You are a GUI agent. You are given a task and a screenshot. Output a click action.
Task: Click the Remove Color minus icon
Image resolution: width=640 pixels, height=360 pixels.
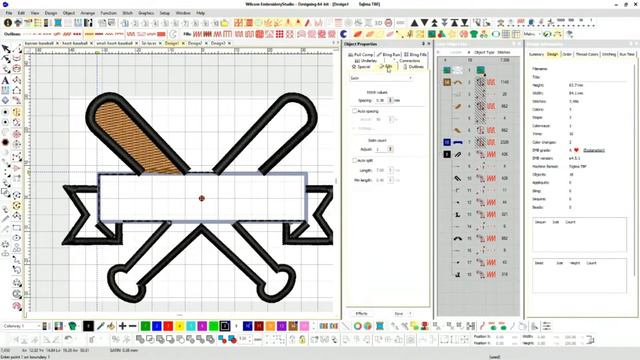[133, 326]
